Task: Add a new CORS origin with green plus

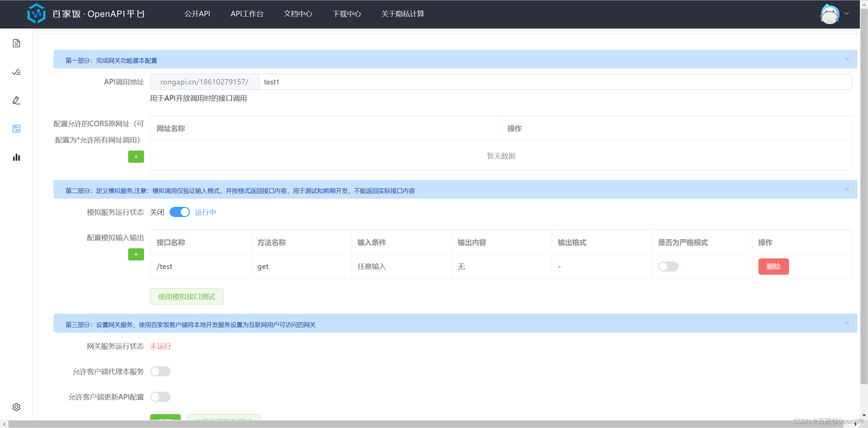Action: pyautogui.click(x=136, y=157)
